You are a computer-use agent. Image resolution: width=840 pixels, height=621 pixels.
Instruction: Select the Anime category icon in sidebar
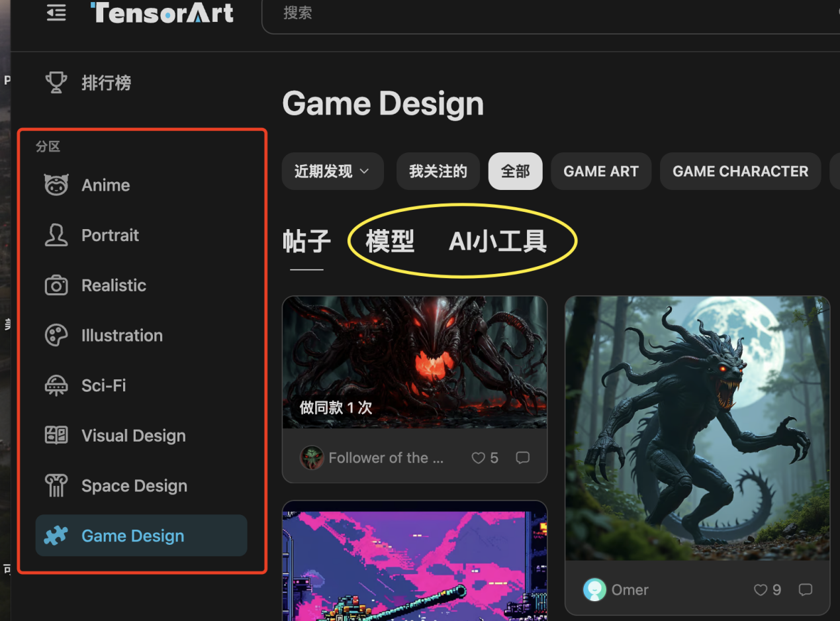click(x=56, y=185)
